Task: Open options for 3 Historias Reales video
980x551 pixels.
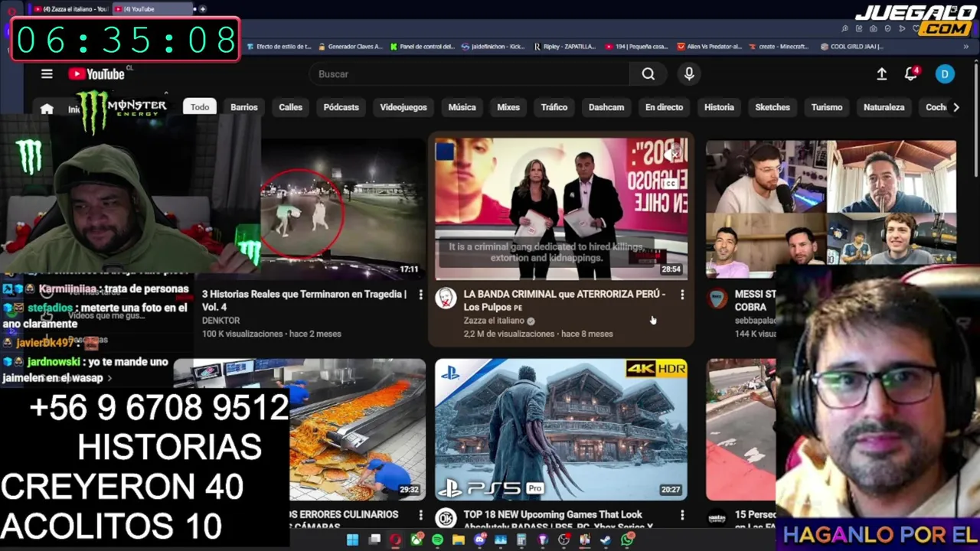Action: tap(420, 295)
